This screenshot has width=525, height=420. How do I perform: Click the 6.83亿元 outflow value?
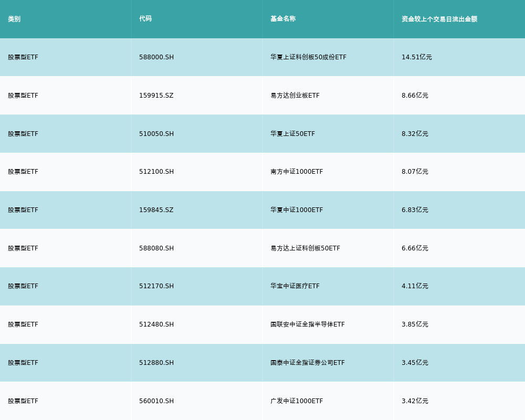coord(415,210)
